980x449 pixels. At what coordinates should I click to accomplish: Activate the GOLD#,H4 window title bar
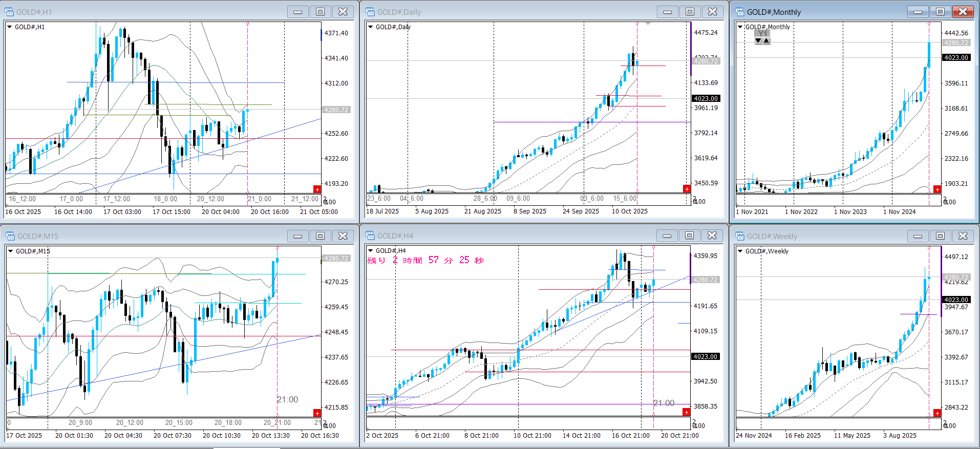512,236
